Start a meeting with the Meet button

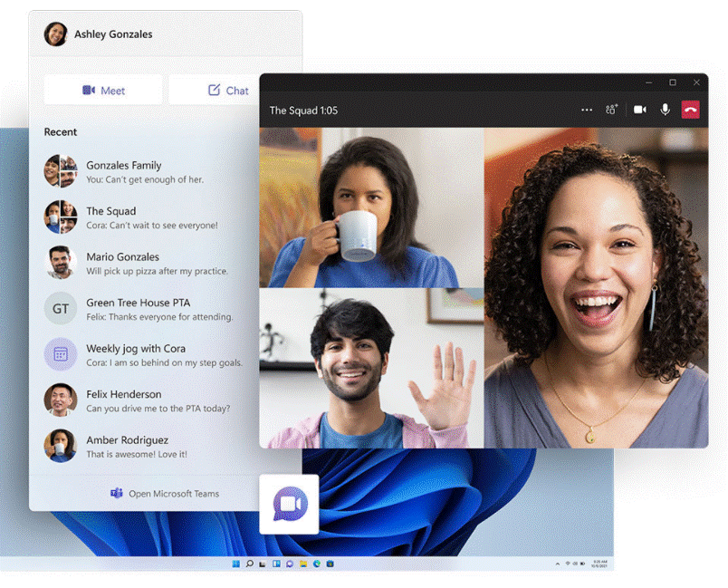[103, 90]
